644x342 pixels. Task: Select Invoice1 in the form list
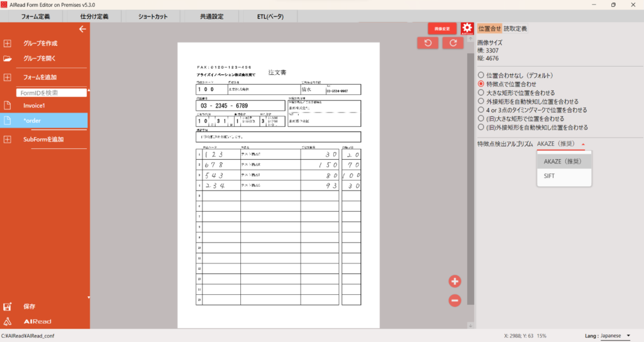[x=34, y=106]
